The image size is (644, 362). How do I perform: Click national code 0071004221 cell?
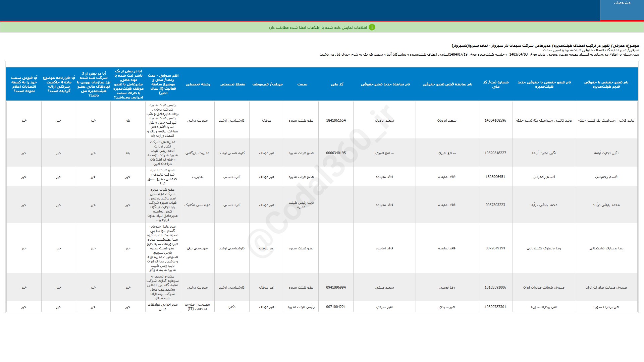(x=336, y=307)
